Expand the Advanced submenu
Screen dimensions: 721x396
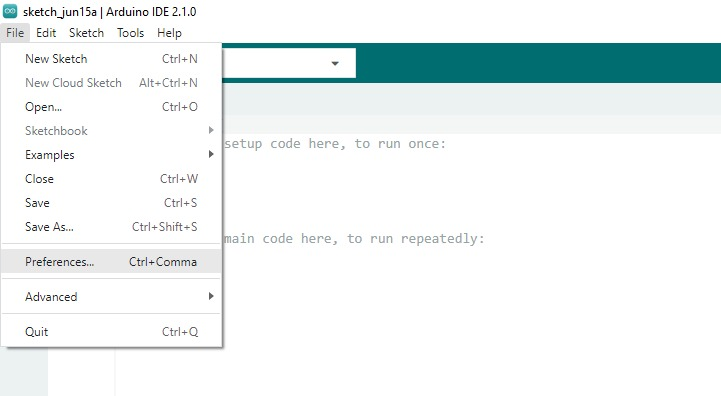pos(111,297)
